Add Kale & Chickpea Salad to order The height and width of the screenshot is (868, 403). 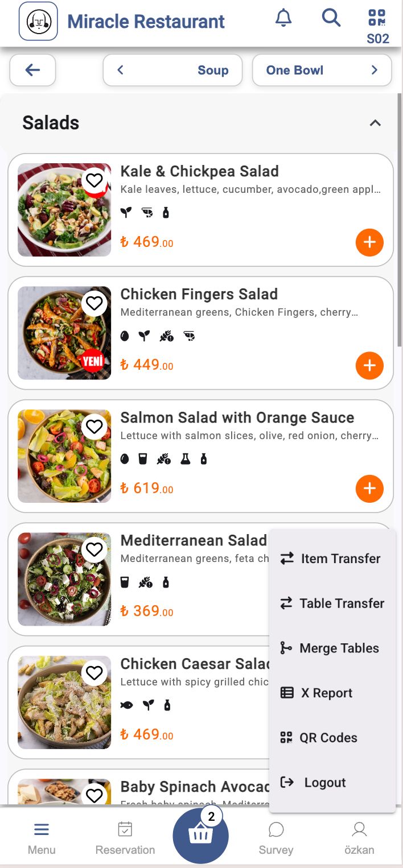[x=369, y=242]
